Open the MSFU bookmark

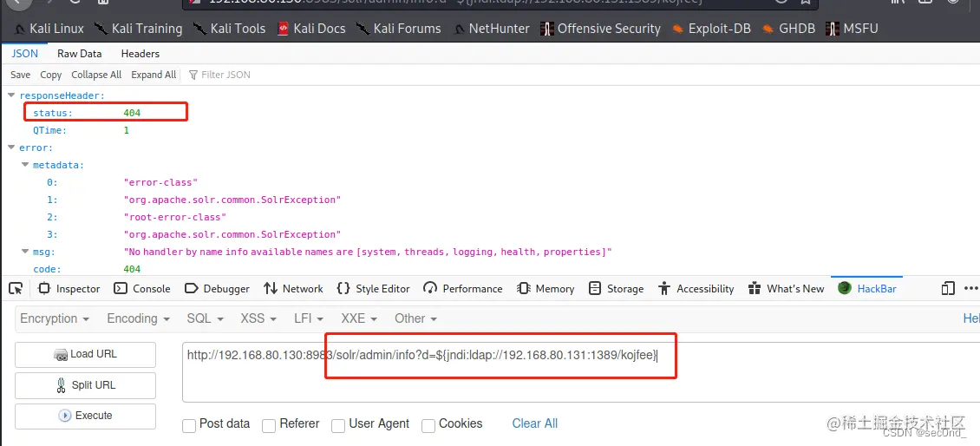pos(852,29)
